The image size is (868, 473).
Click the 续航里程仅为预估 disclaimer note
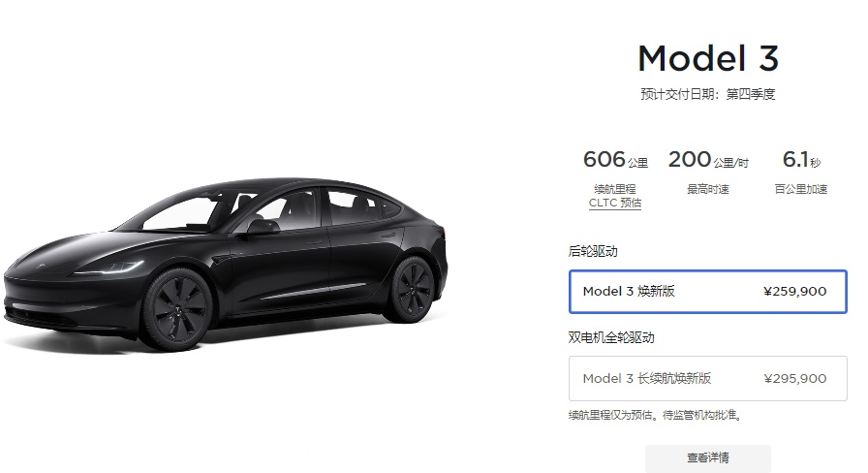pos(655,415)
